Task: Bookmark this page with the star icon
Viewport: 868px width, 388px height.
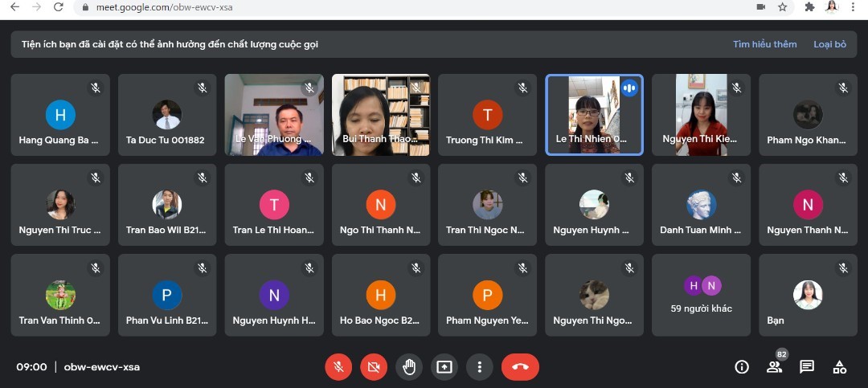Action: coord(782,7)
